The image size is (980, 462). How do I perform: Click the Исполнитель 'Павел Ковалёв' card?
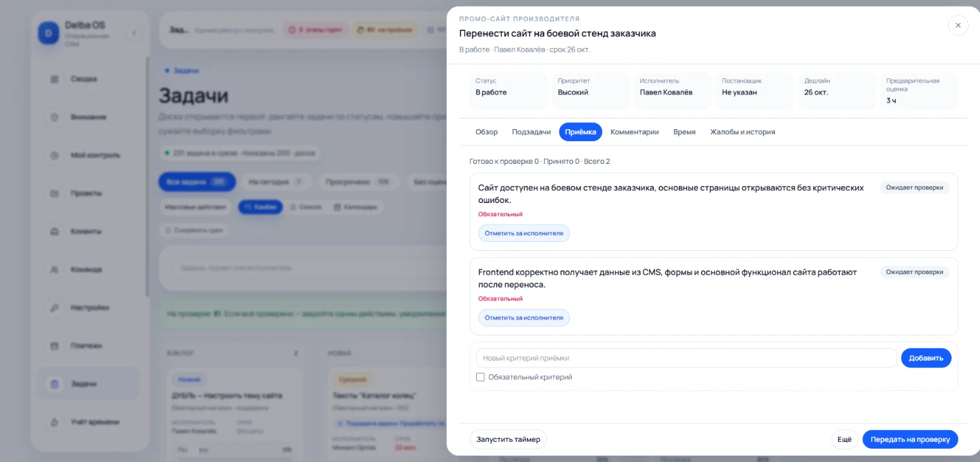[x=673, y=91]
